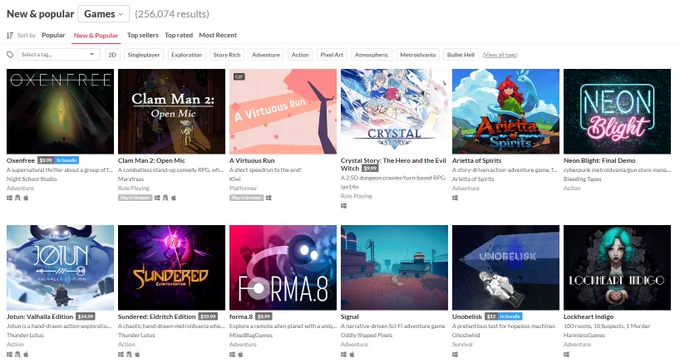Open Night School Studio developer page

[x=32, y=179]
